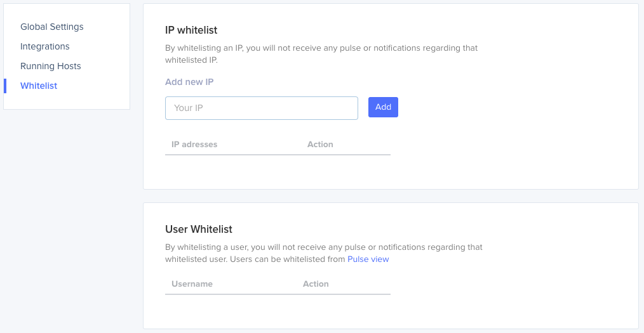Image resolution: width=644 pixels, height=333 pixels.
Task: Go to the Integrations section
Action: pos(45,46)
